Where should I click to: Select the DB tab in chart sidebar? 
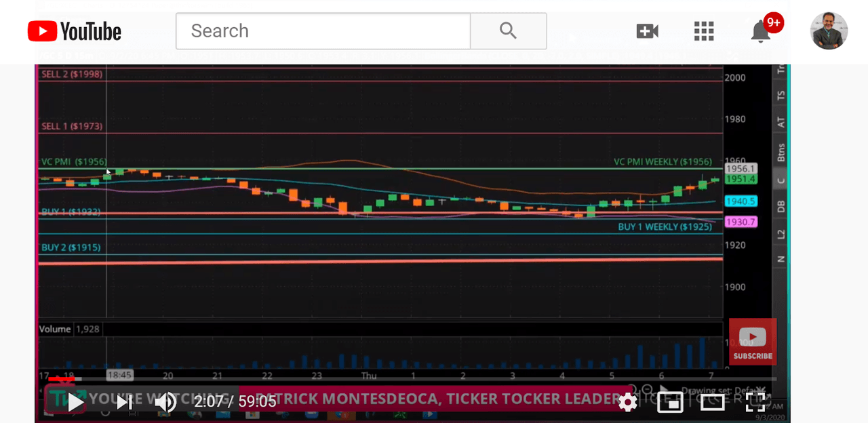click(x=781, y=207)
